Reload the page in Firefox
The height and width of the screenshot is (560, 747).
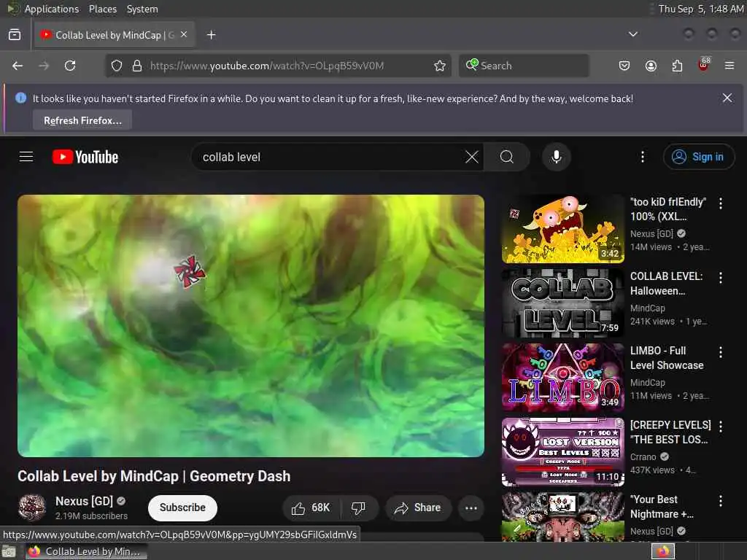[70, 66]
